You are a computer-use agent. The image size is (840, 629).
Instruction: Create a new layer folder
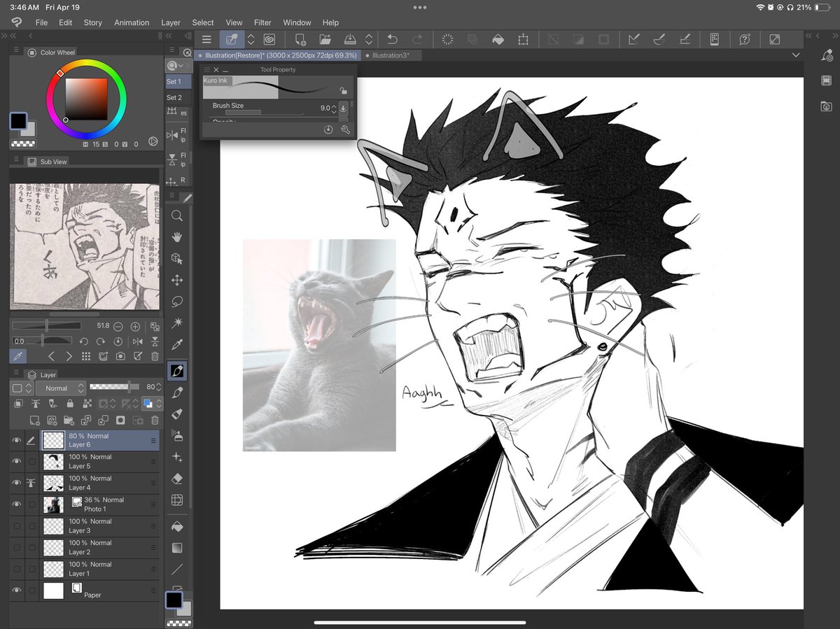(69, 420)
